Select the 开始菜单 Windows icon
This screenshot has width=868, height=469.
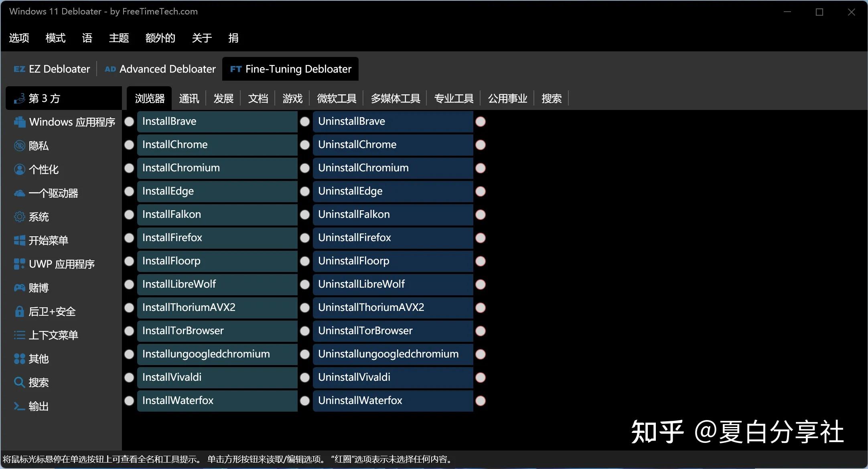point(19,240)
